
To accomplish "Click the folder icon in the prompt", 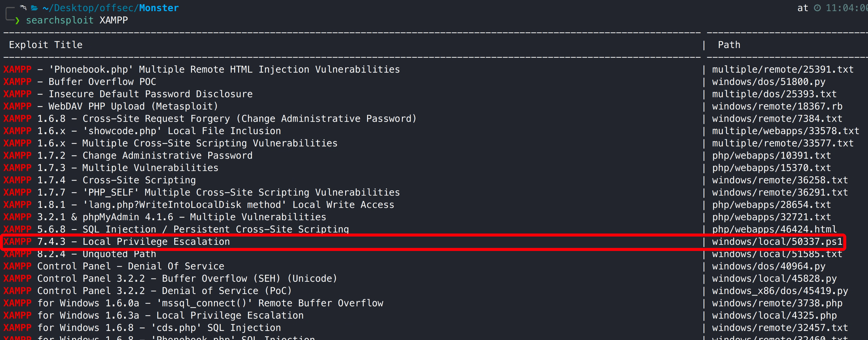I will [x=35, y=8].
